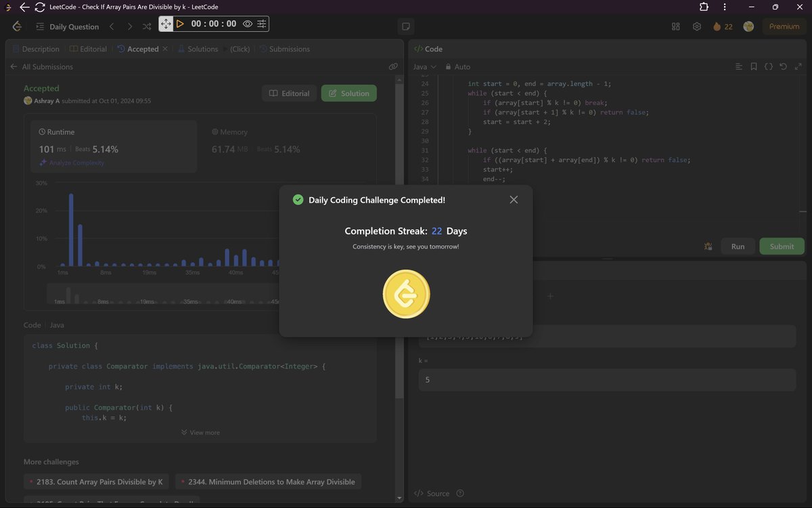Run the code
The image size is (812, 508).
pyautogui.click(x=738, y=246)
